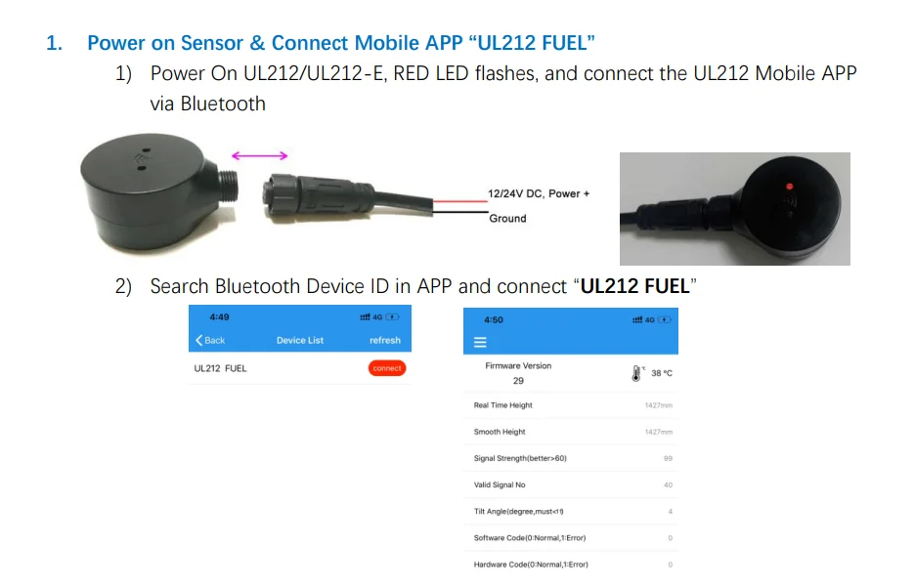Select the Tilt Angle row
The height and width of the screenshot is (588, 915).
tap(571, 512)
